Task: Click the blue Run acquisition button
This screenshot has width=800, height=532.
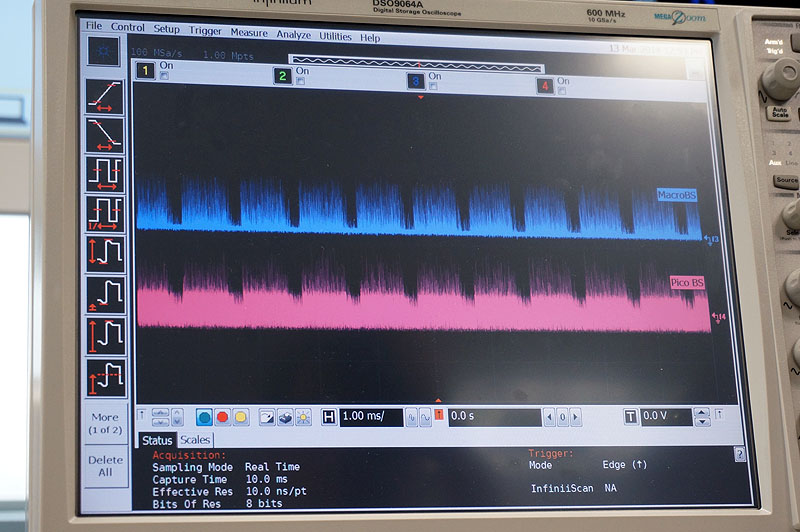Action: pyautogui.click(x=204, y=417)
